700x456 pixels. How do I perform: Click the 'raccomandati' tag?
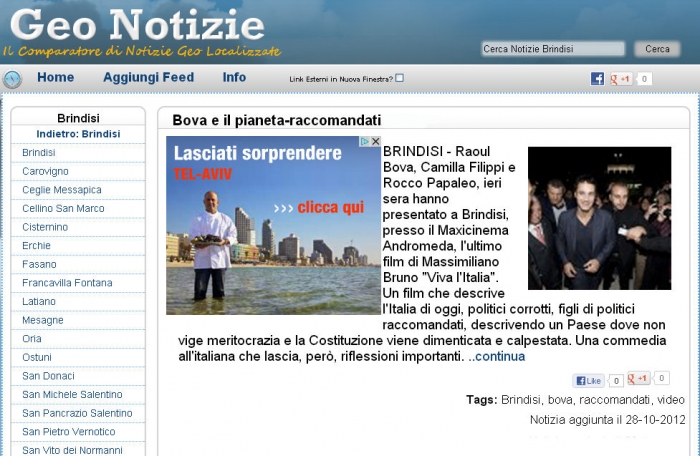tap(614, 400)
